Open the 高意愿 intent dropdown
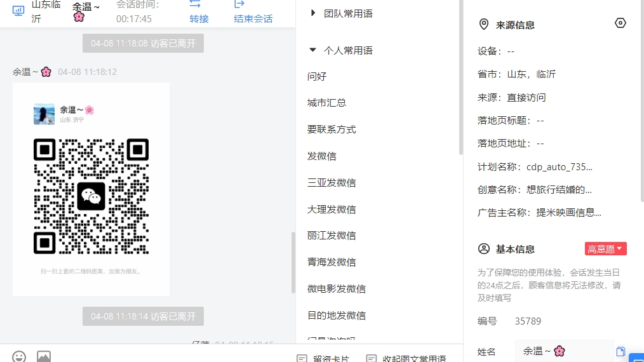The height and width of the screenshot is (362, 644). [605, 248]
